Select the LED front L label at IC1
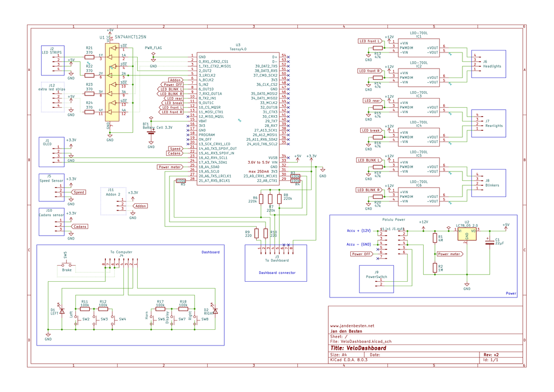Image resolution: width=554 pixels, height=392 pixels. tap(369, 41)
